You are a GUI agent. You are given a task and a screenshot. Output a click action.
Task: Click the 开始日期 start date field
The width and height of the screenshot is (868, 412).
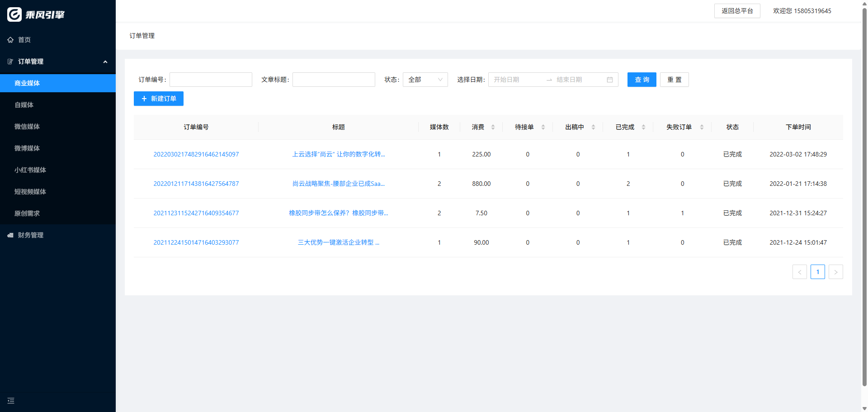click(x=515, y=80)
